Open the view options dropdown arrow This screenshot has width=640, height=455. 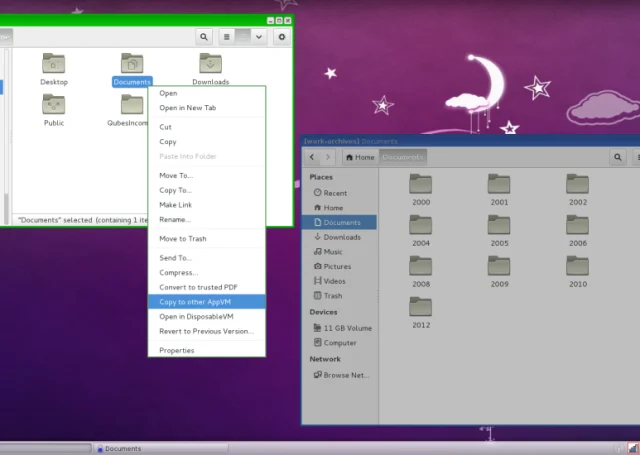coord(259,36)
